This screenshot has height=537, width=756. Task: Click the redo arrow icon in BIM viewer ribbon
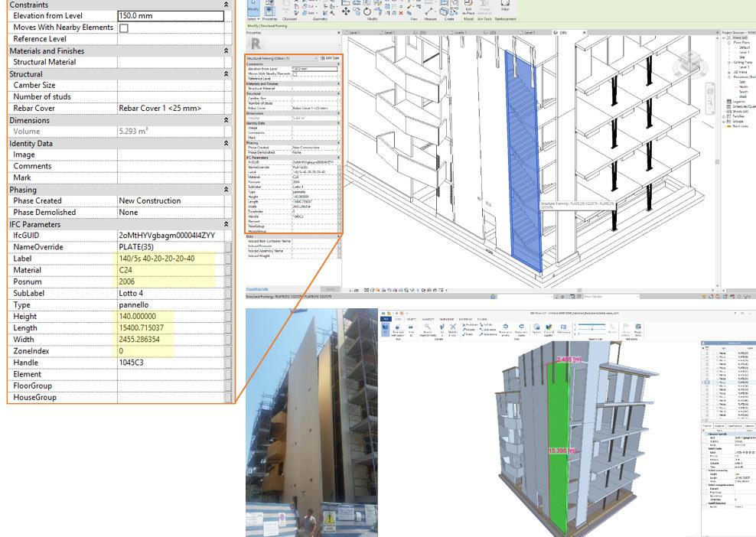[x=521, y=327]
